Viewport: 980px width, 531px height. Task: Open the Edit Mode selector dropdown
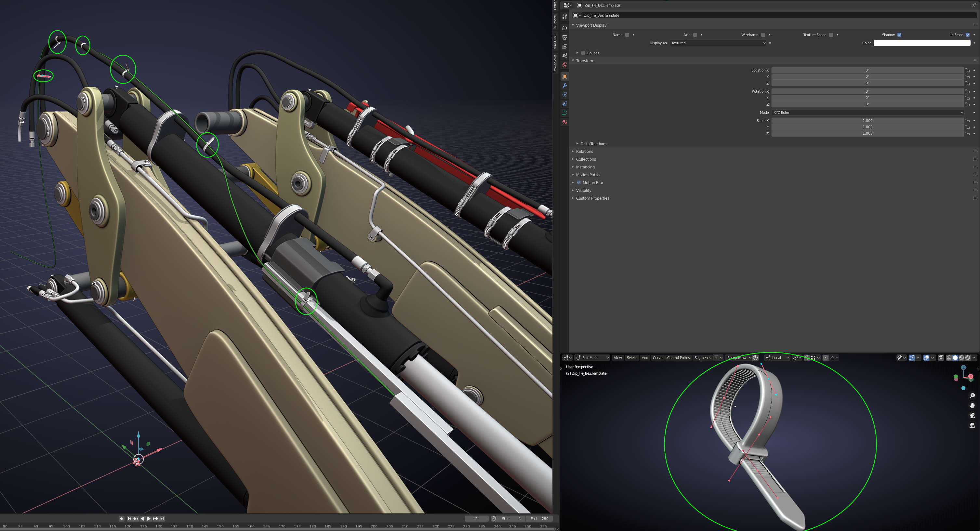pyautogui.click(x=592, y=358)
